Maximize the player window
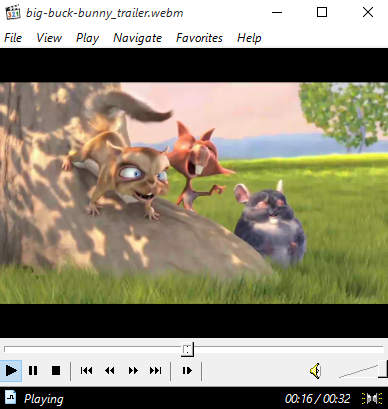The width and height of the screenshot is (388, 409). point(322,12)
